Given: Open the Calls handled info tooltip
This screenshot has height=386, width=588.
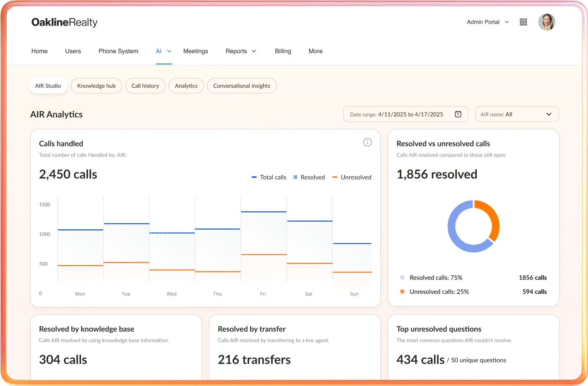Looking at the screenshot, I should [x=367, y=142].
